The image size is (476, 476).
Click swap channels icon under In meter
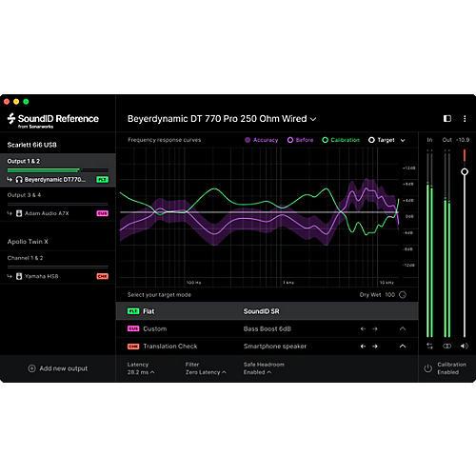[x=429, y=346]
